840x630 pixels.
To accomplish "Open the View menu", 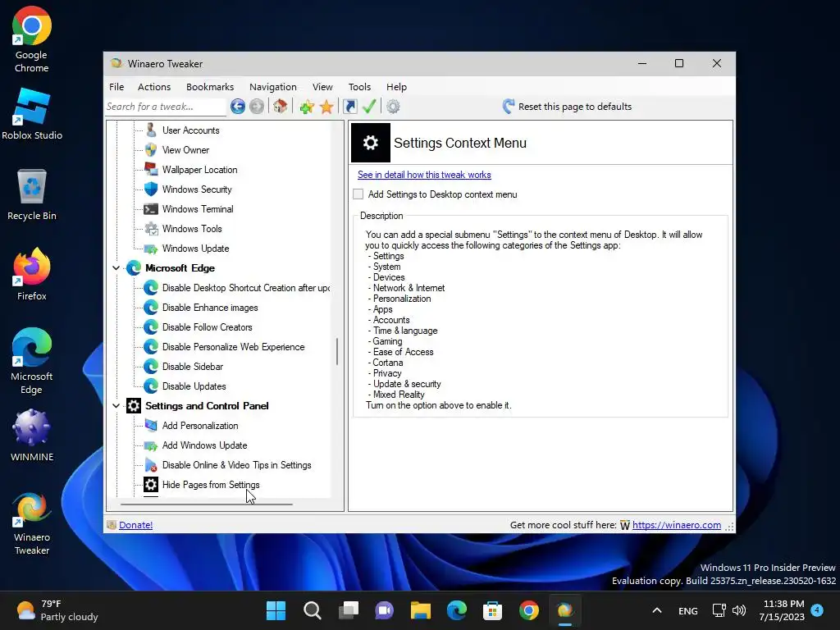I will click(x=322, y=87).
